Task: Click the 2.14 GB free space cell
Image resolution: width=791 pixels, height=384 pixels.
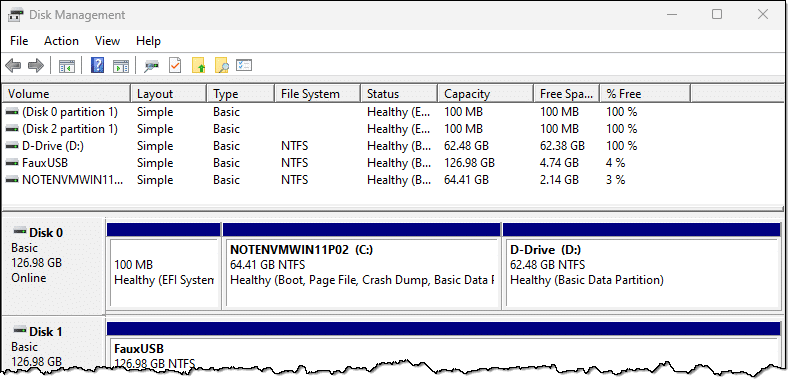Action: 559,180
